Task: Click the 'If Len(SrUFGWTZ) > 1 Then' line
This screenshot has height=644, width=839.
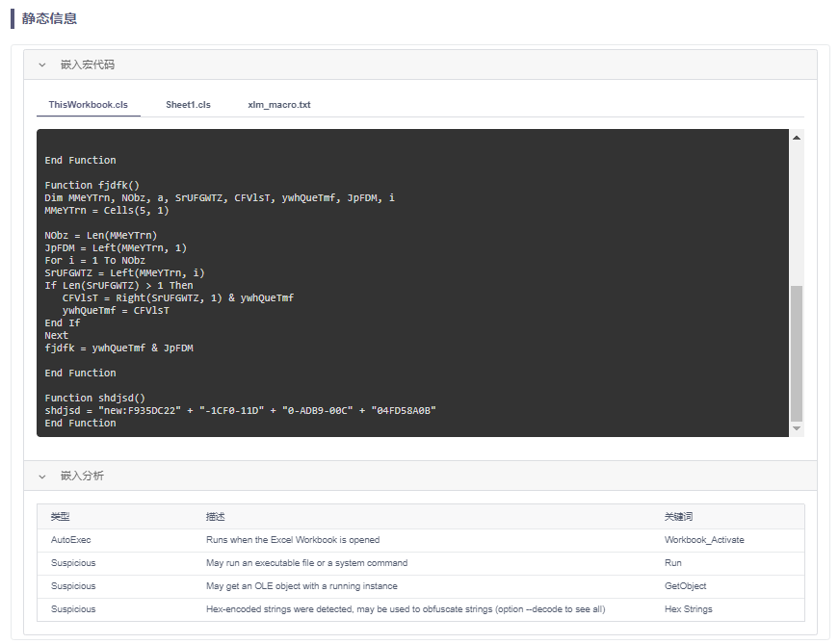Action: pos(118,286)
